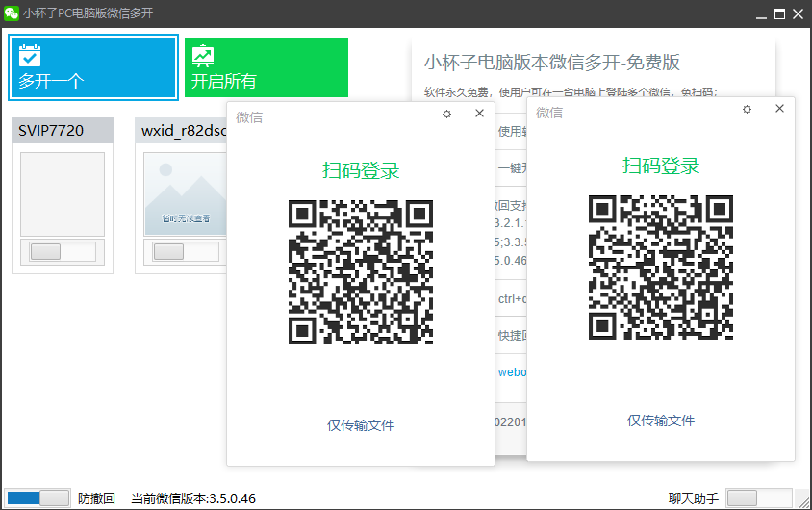
Task: Click the calendar check icon on 多开一个
Action: (x=30, y=56)
